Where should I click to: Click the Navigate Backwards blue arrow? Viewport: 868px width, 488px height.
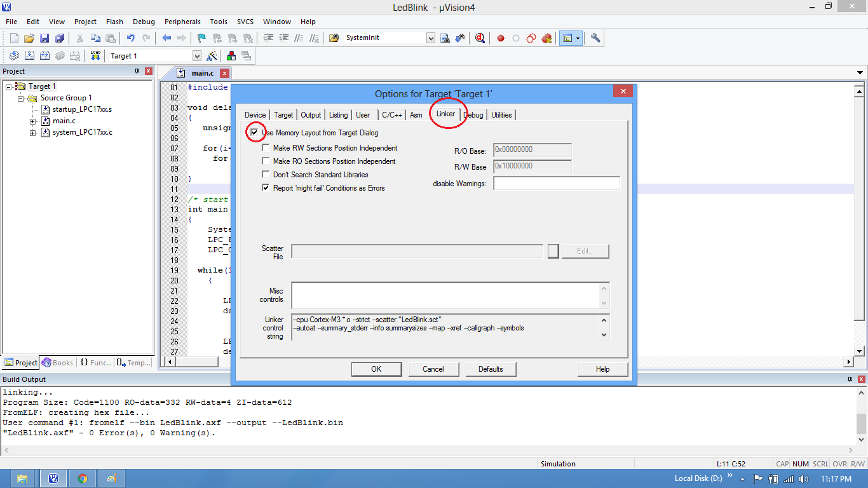(166, 38)
